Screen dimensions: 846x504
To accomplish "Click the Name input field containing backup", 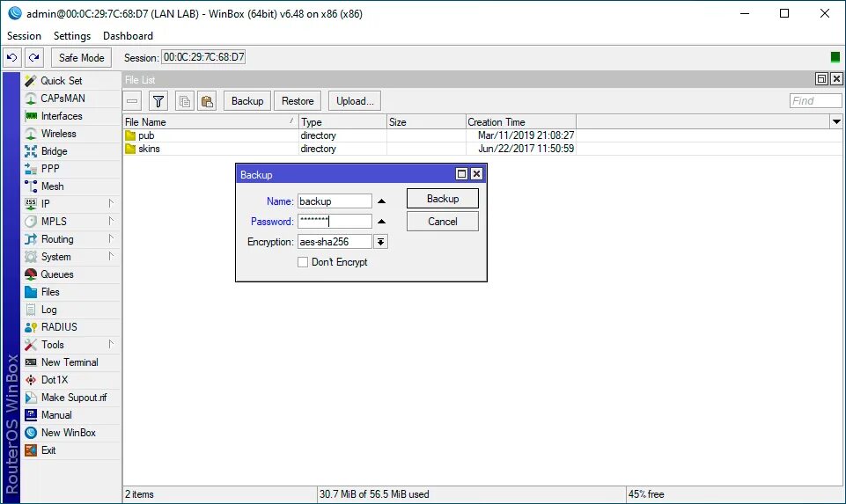I will click(x=335, y=201).
